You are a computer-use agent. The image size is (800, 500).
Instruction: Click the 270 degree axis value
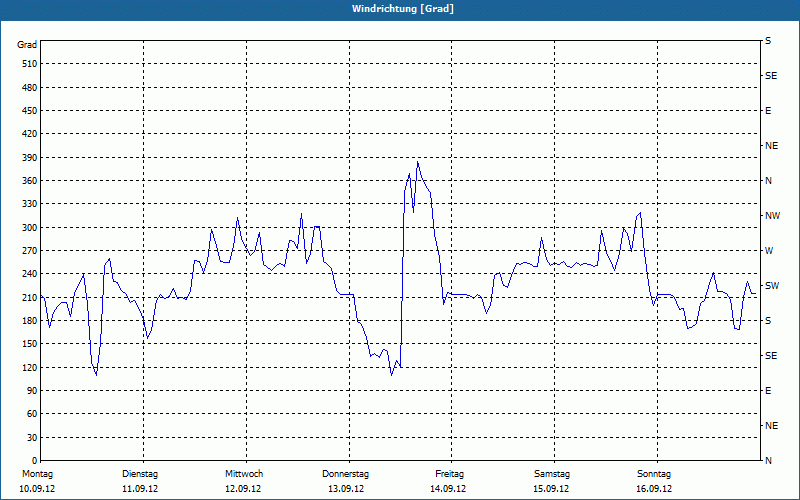coord(30,251)
